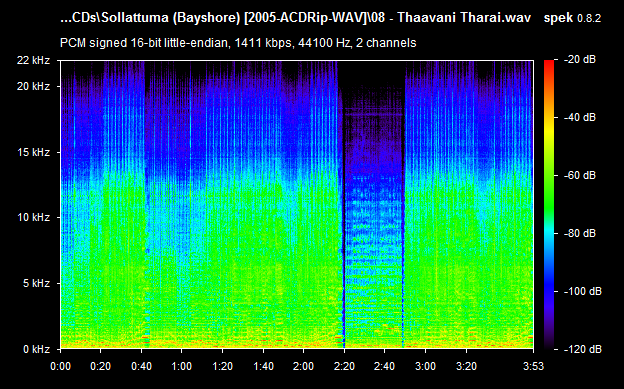Click the 2:20 time axis label
Screen dimensions: 624x389
344,366
